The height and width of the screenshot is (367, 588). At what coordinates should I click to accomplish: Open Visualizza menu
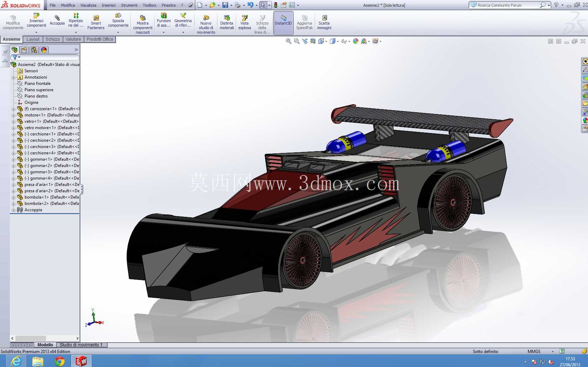coord(88,5)
